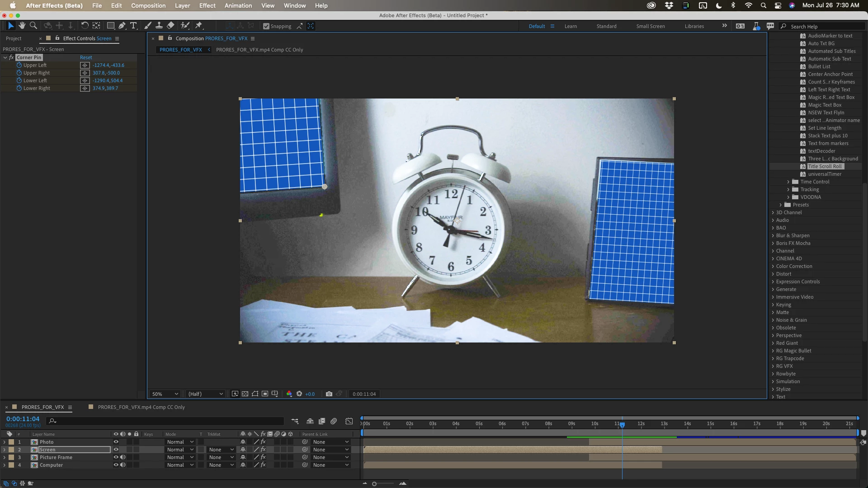Switch to the Learn workspace
The width and height of the screenshot is (868, 488).
click(x=571, y=26)
